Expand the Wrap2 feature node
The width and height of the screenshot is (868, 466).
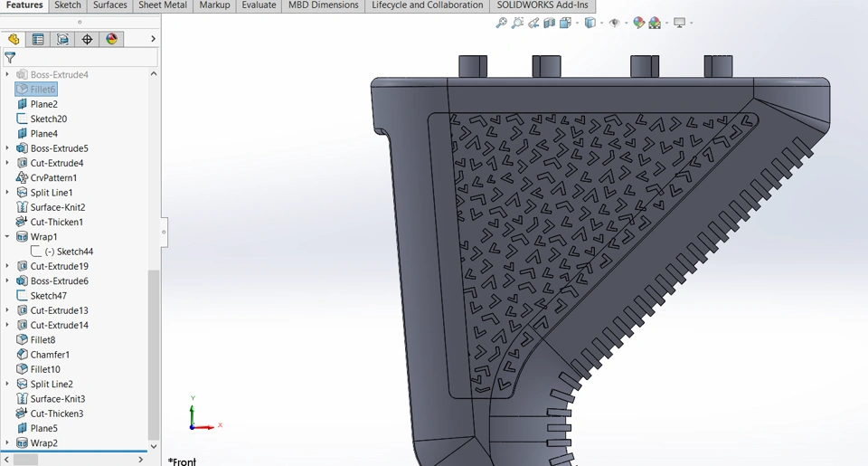pos(8,443)
